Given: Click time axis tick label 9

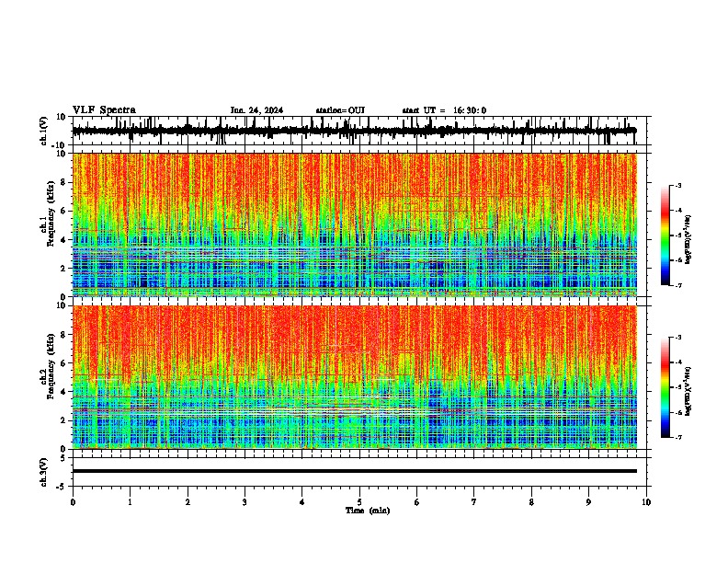Looking at the screenshot, I should click(x=588, y=502).
